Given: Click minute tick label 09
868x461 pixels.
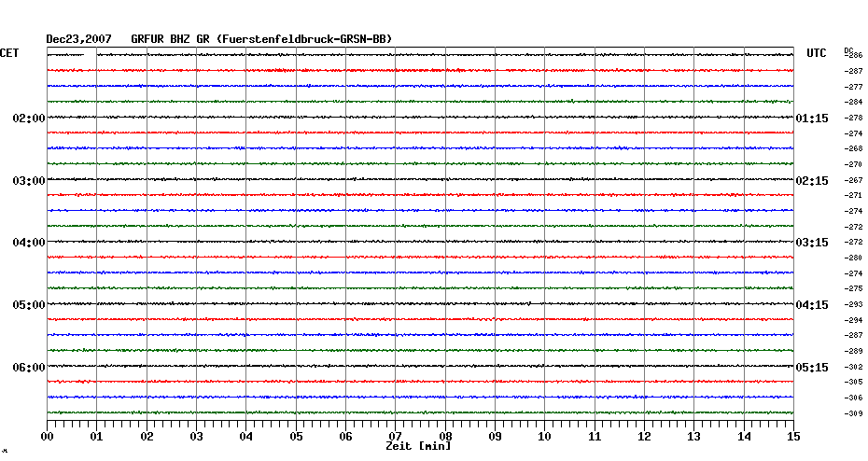Looking at the screenshot, I should [496, 437].
